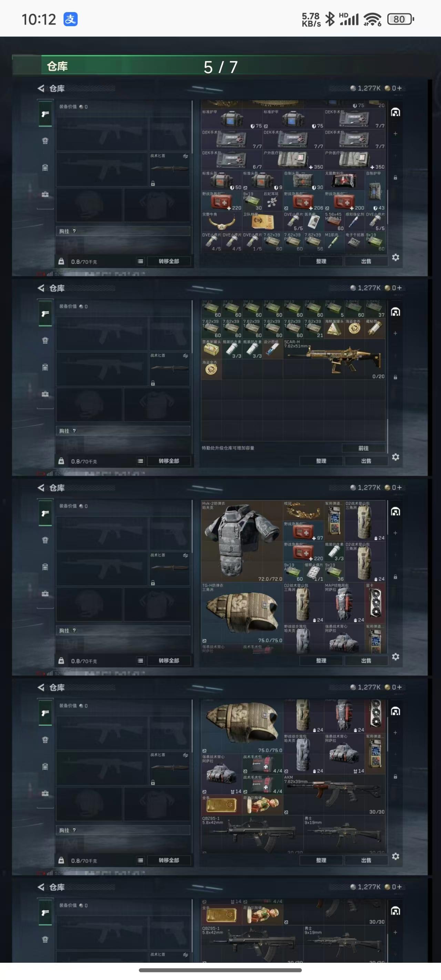Open settings gear beside the 前往 panel
This screenshot has width=441, height=980.
pos(396,457)
